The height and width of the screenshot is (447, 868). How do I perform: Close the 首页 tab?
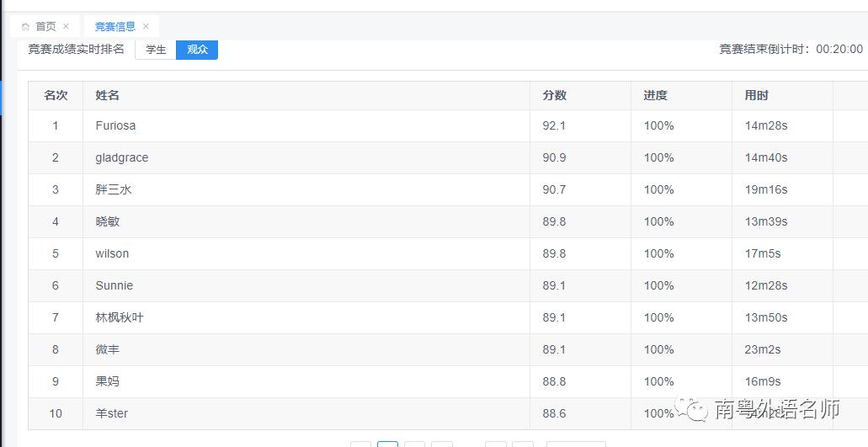pos(67,27)
